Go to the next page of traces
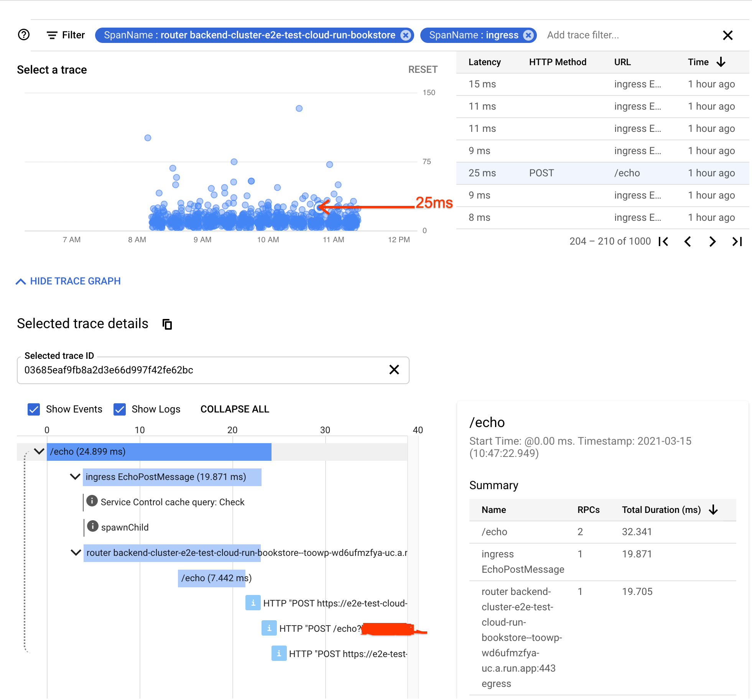 713,242
